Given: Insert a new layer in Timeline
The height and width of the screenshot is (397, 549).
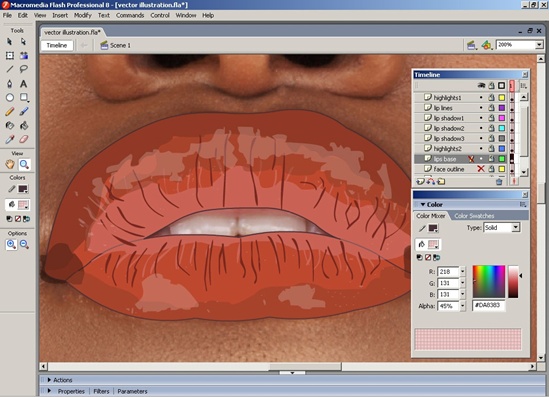Looking at the screenshot, I should [420, 181].
